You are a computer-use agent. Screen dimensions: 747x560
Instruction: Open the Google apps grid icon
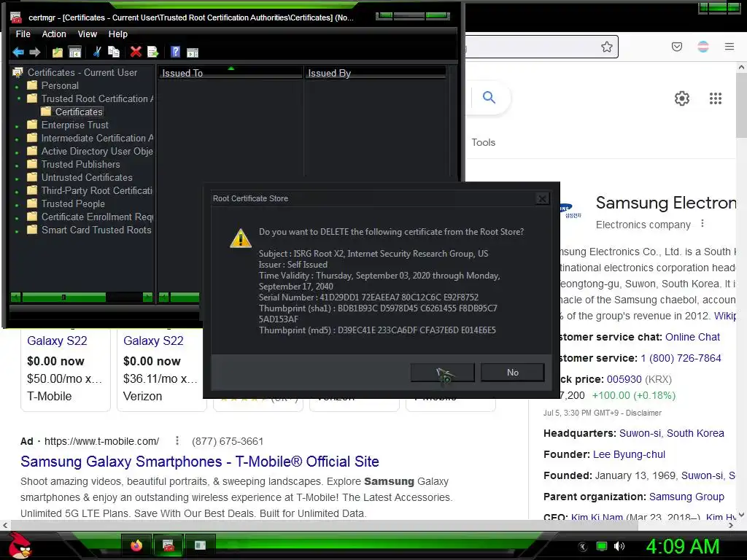pyautogui.click(x=716, y=98)
